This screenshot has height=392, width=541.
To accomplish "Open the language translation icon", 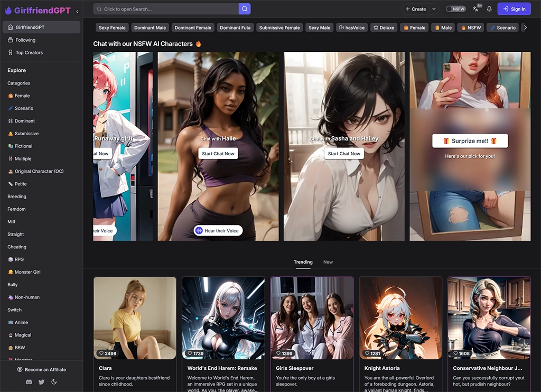I will tap(476, 8).
